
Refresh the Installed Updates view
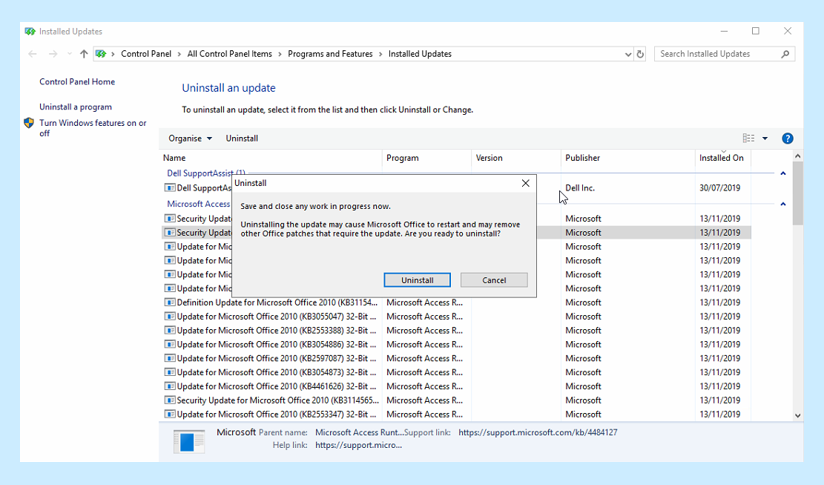(x=640, y=54)
